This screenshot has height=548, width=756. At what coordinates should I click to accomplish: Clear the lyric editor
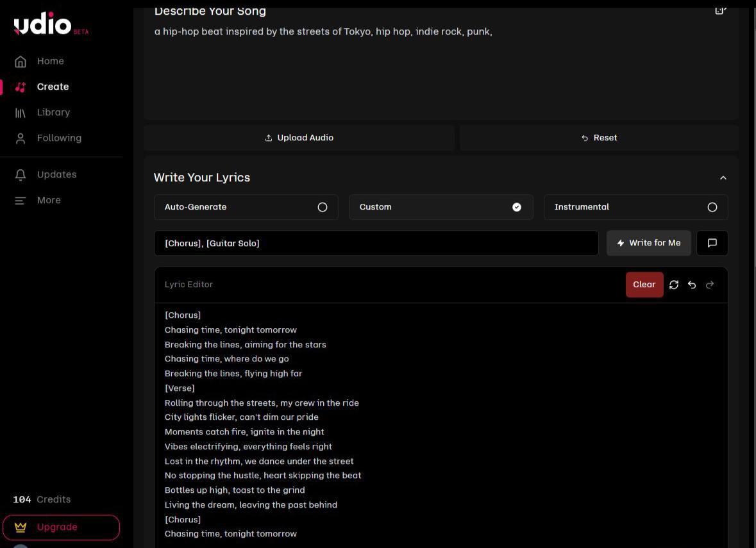click(644, 285)
